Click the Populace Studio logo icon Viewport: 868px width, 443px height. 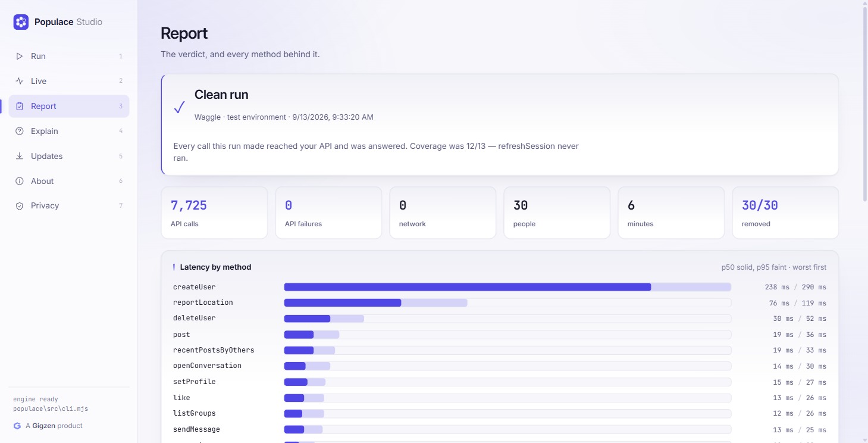(21, 22)
